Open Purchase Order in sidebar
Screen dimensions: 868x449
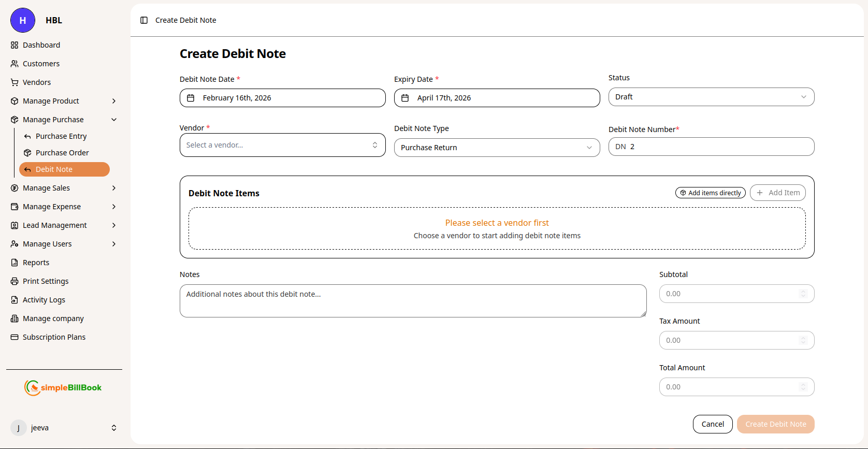click(x=62, y=153)
